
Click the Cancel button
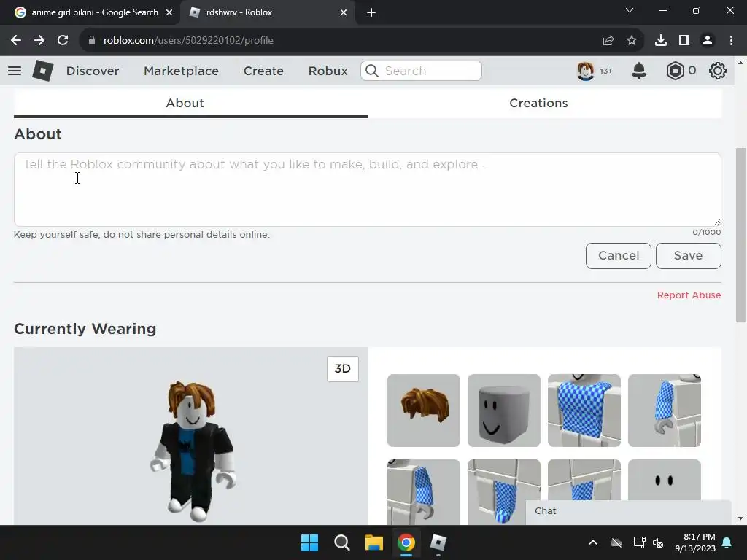(619, 256)
